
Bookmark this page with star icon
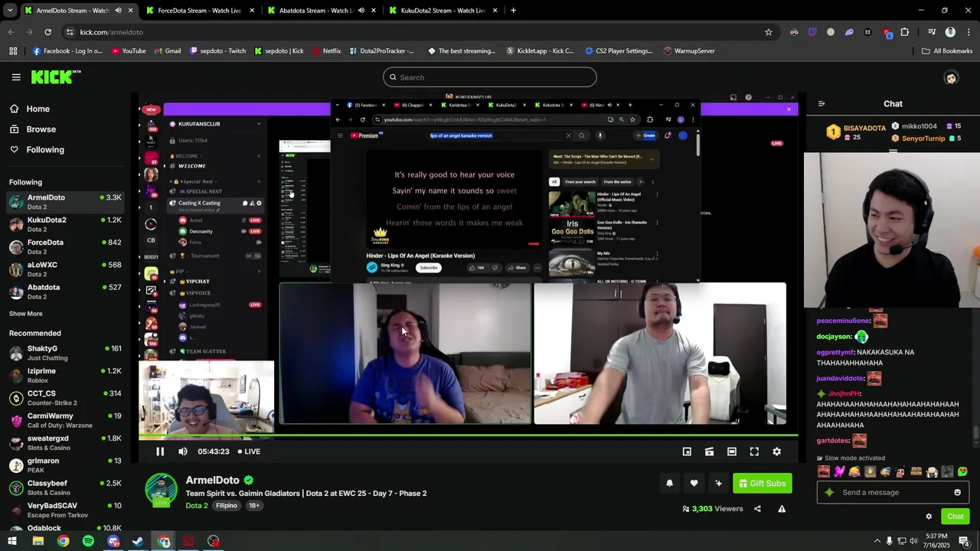pos(768,32)
